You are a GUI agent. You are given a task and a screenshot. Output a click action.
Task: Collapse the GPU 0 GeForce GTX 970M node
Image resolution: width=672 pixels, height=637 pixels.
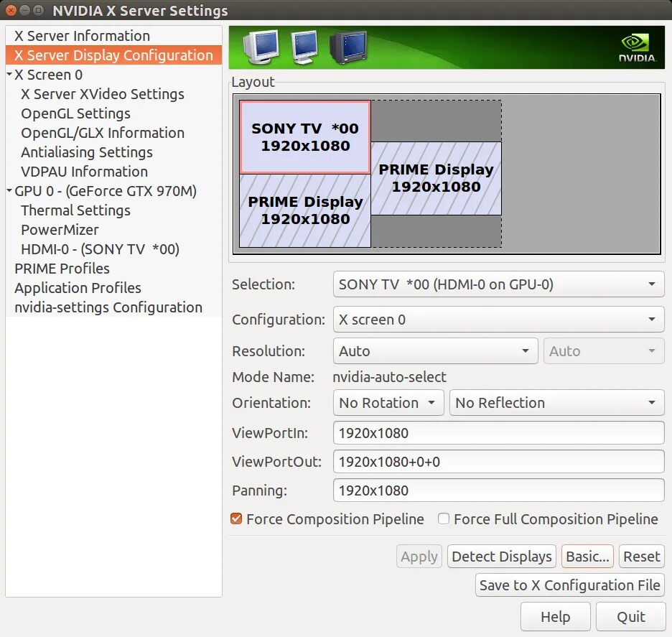point(9,190)
